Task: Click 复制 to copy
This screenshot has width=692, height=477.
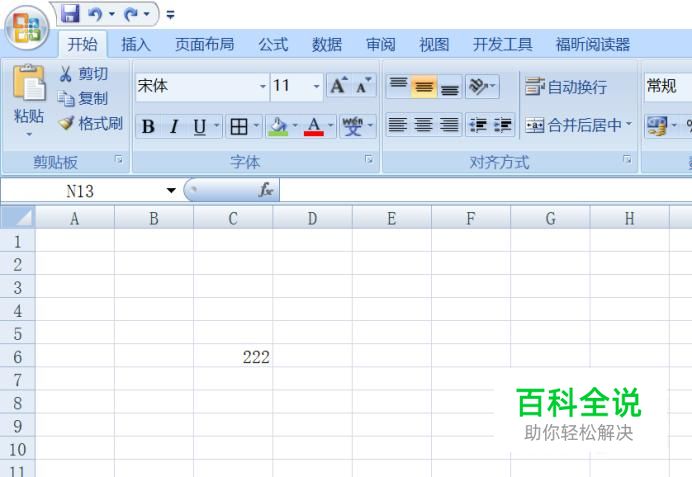Action: click(x=83, y=98)
